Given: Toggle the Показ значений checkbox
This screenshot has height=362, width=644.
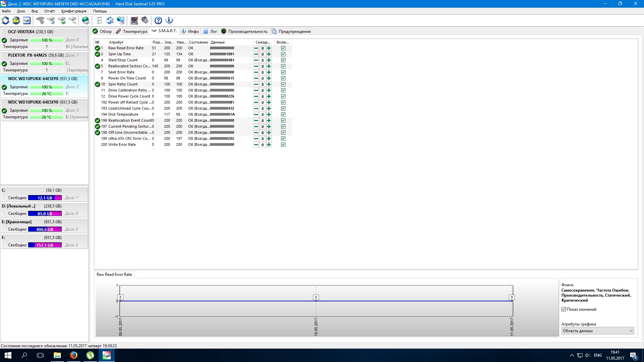Looking at the screenshot, I should pyautogui.click(x=564, y=309).
